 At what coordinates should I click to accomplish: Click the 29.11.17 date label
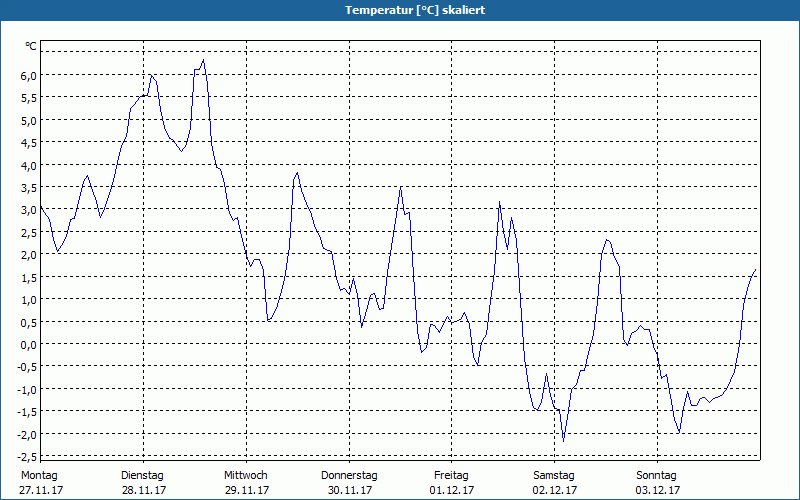click(247, 490)
